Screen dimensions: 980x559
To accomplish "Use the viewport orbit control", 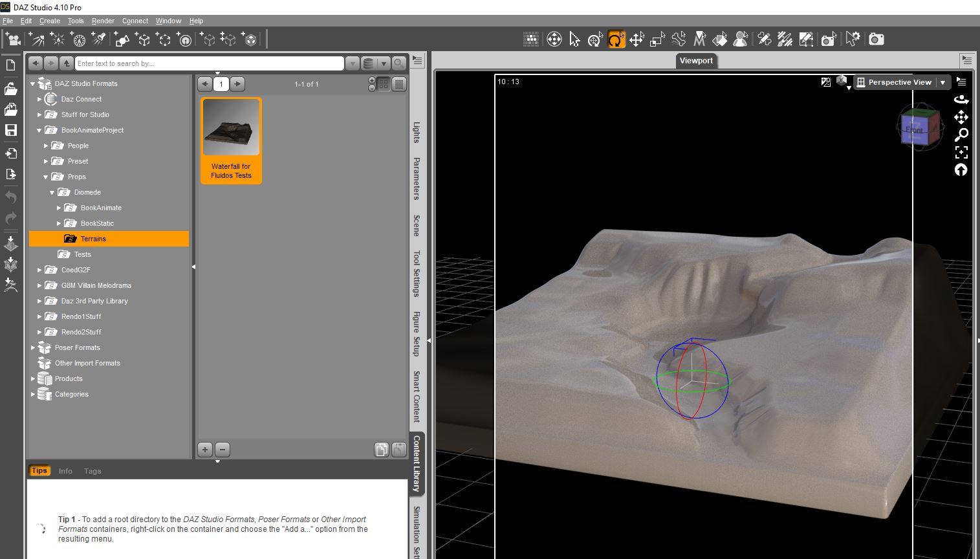I will click(961, 100).
